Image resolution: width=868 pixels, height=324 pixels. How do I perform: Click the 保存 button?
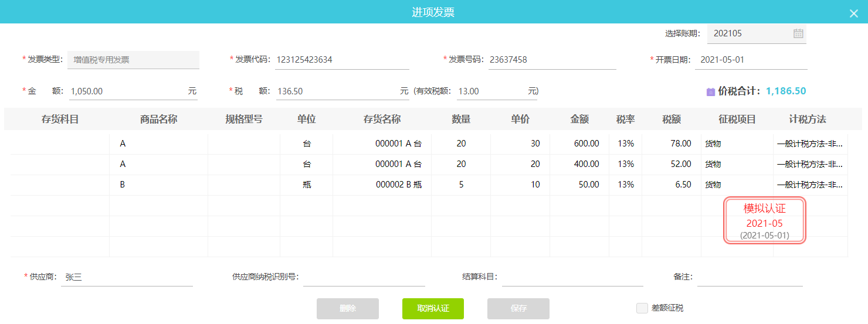tap(518, 308)
